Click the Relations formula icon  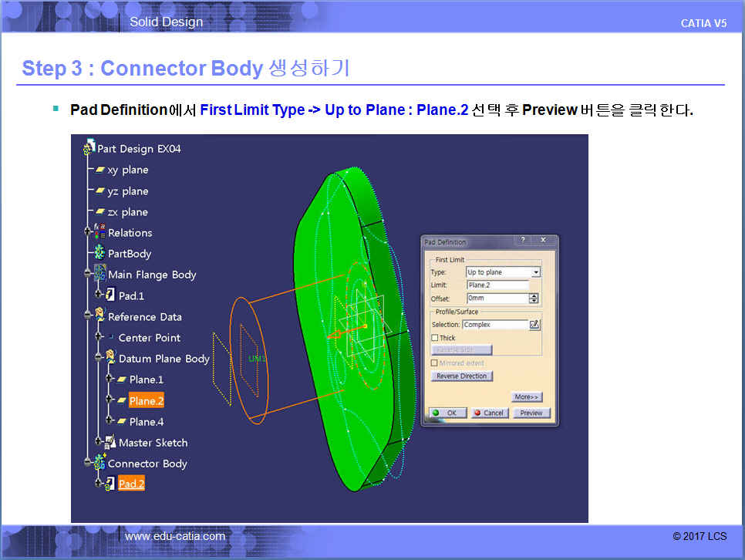click(x=100, y=232)
